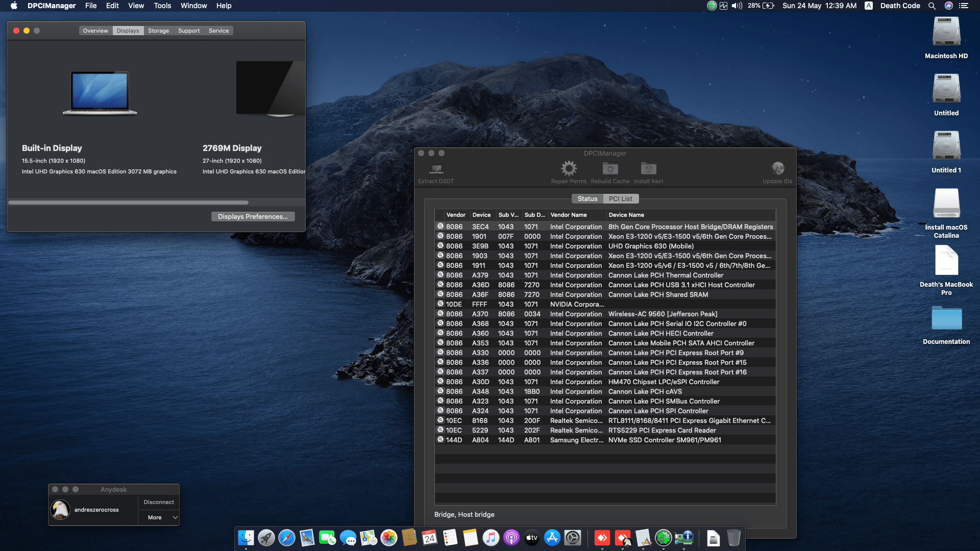This screenshot has width=980, height=551.
Task: Click the horizontal scrollbar under displays
Action: (x=128, y=203)
